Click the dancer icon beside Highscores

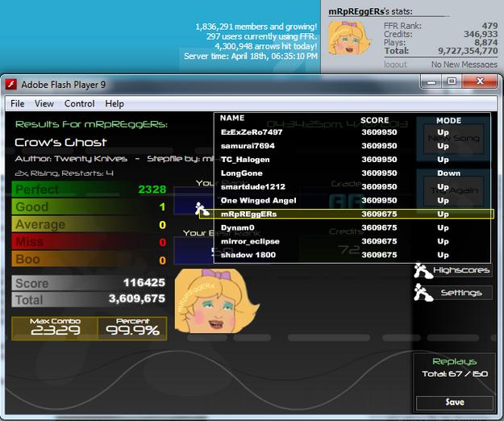point(423,269)
